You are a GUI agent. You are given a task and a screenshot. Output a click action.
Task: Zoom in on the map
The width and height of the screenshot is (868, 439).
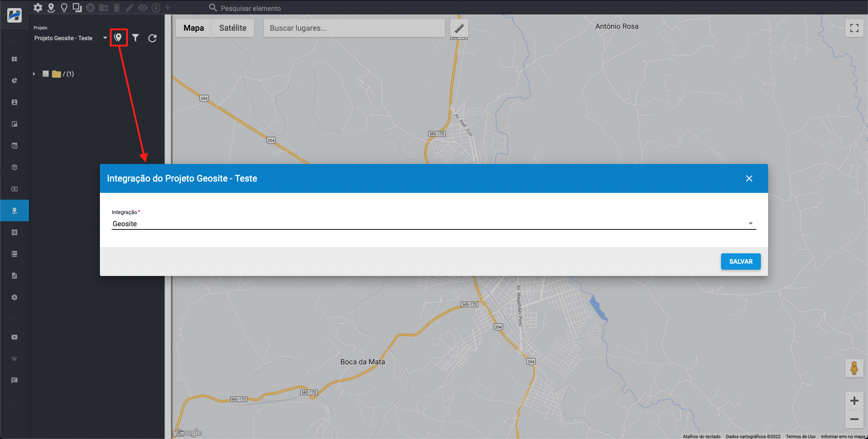click(x=854, y=401)
